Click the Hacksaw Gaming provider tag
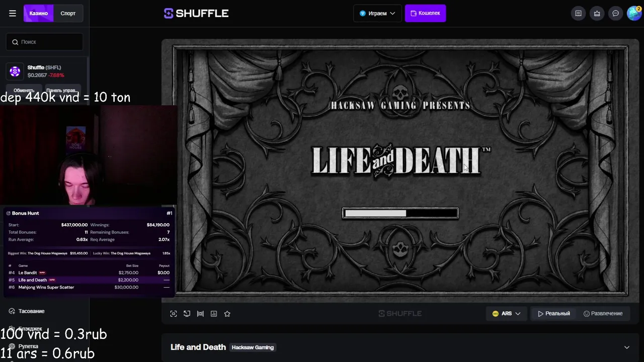This screenshot has height=362, width=644. (253, 347)
